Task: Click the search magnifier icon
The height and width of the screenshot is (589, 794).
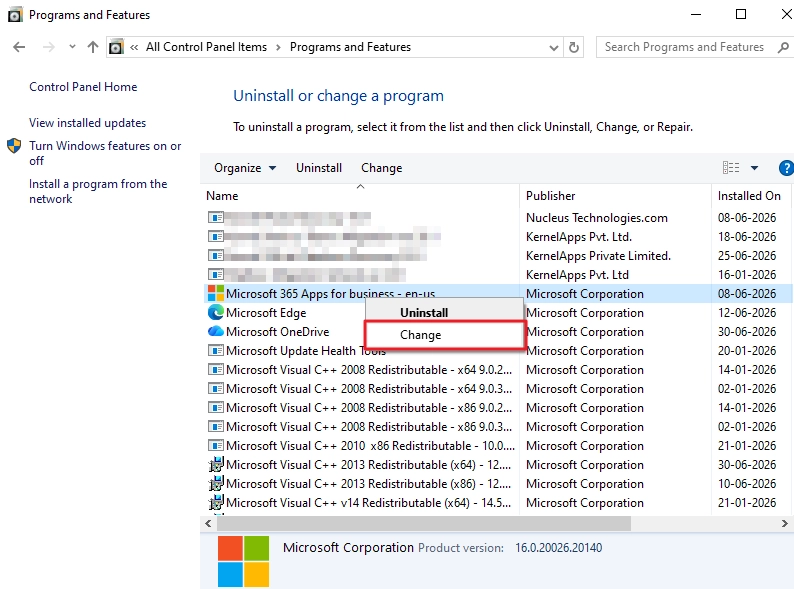Action: click(x=783, y=48)
